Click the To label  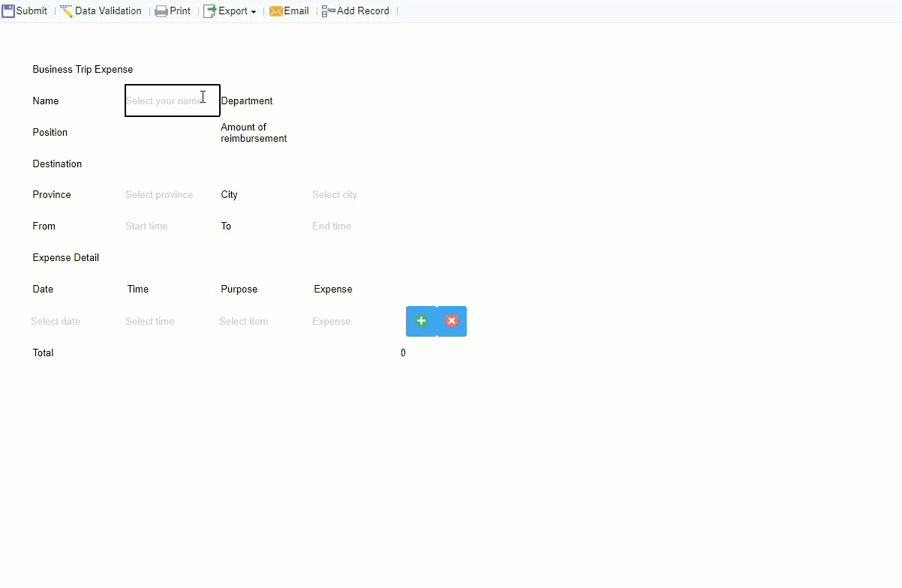coord(226,226)
